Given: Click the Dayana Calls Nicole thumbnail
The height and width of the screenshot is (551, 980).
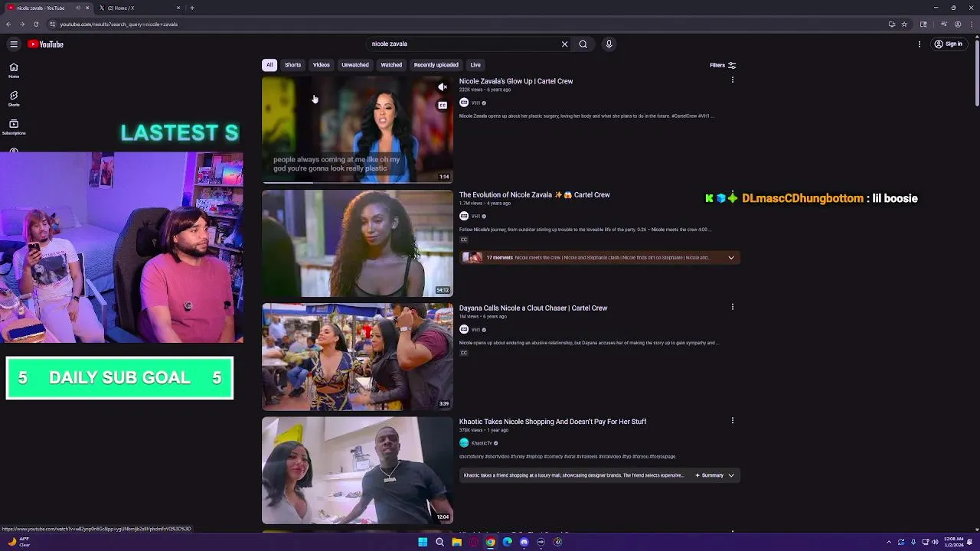Looking at the screenshot, I should coord(358,357).
